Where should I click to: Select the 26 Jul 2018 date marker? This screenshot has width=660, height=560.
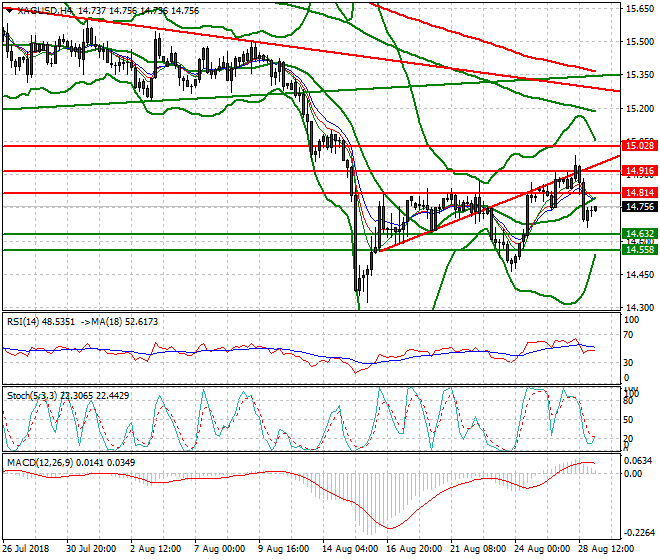26,549
